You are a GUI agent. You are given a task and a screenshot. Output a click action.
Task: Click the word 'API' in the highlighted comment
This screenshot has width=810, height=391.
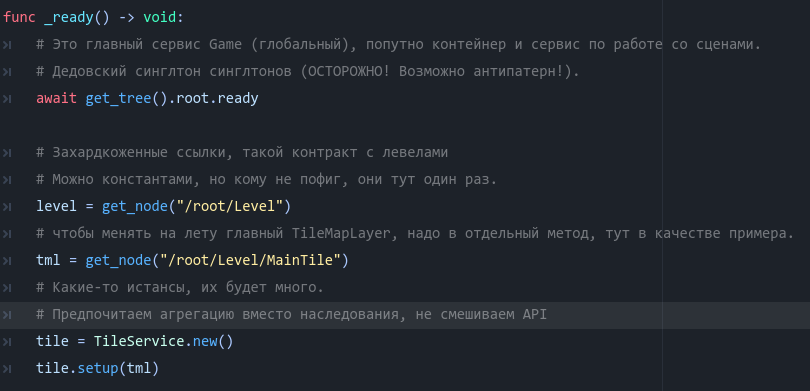point(535,315)
